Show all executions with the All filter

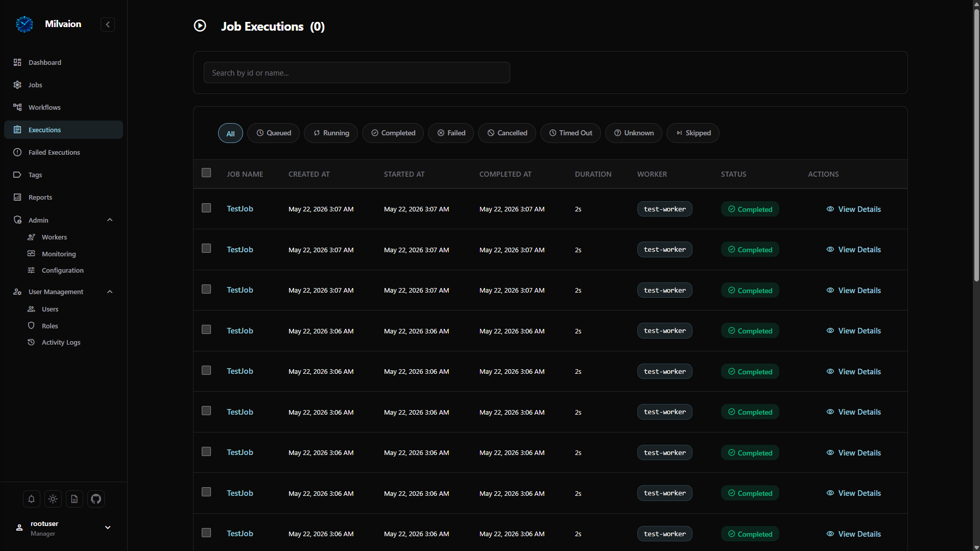coord(230,133)
